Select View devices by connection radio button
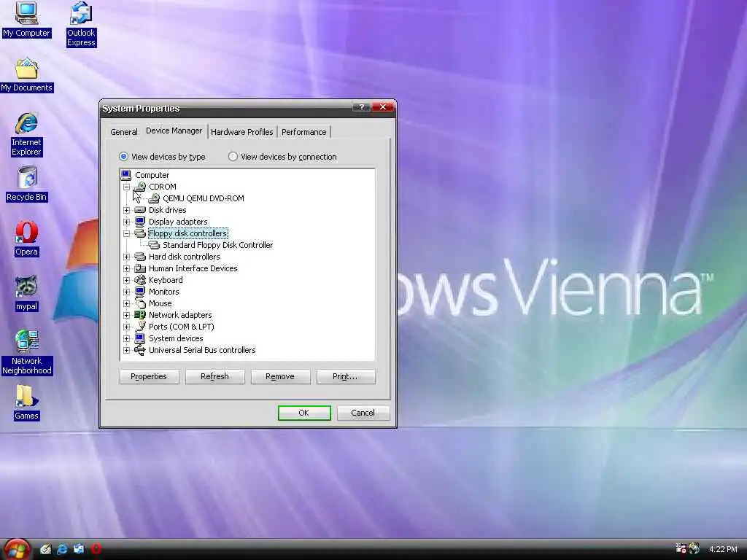 point(233,156)
